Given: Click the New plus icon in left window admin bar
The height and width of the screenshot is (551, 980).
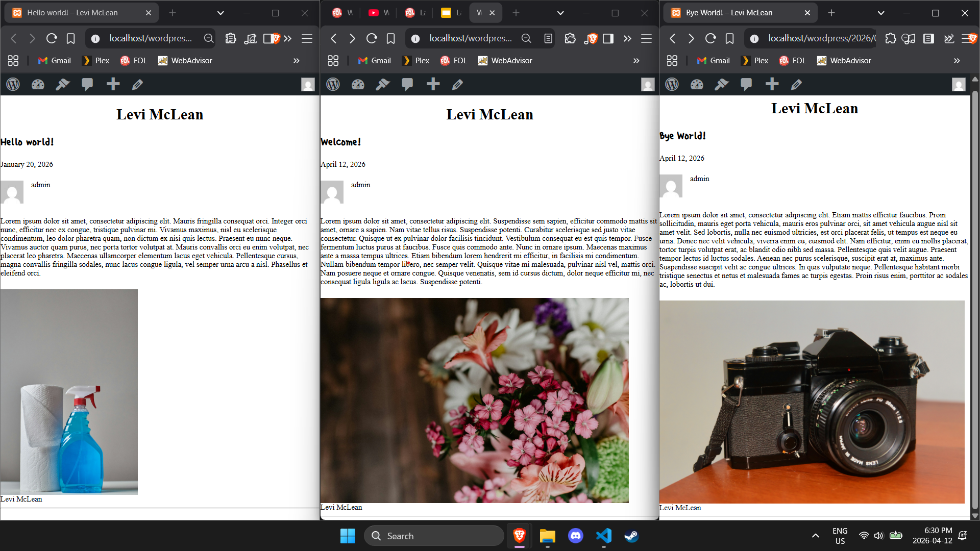Looking at the screenshot, I should [113, 85].
